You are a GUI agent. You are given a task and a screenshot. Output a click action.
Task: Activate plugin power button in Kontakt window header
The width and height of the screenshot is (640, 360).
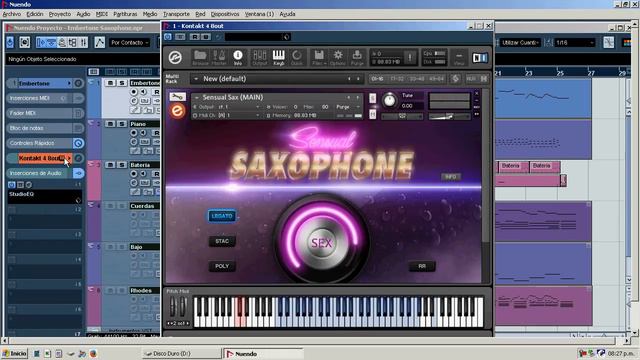(168, 37)
